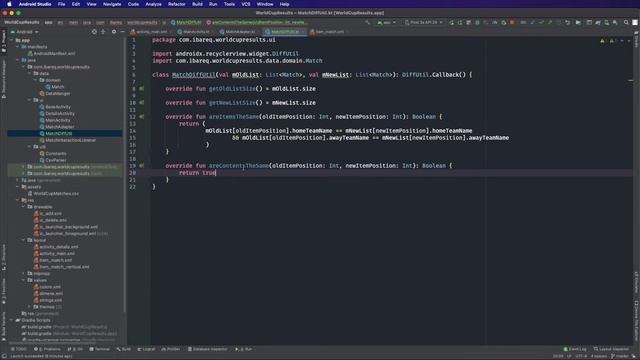Image resolution: width=640 pixels, height=360 pixels.
Task: Switch to the activity_main.xml editor tab
Action: (152, 32)
